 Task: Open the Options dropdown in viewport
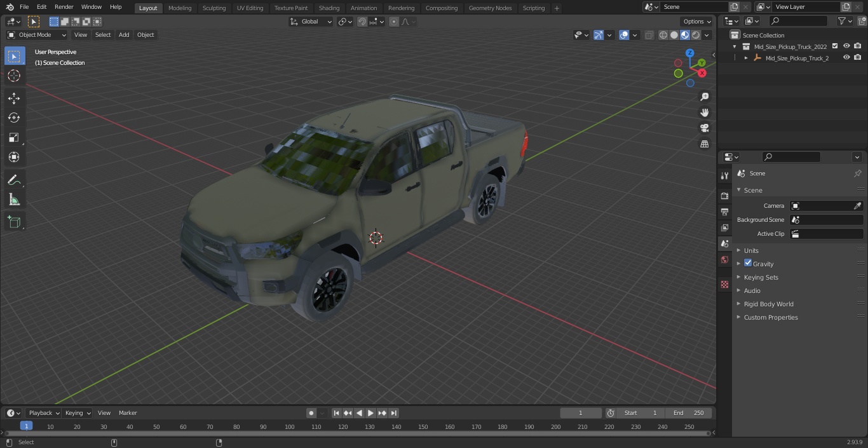pyautogui.click(x=697, y=22)
